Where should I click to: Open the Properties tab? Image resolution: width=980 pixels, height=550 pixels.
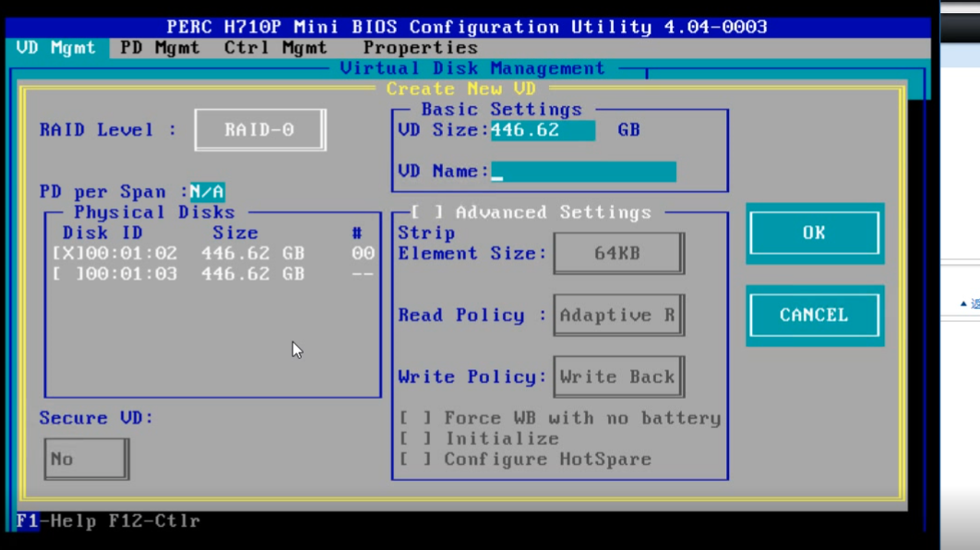pyautogui.click(x=420, y=48)
